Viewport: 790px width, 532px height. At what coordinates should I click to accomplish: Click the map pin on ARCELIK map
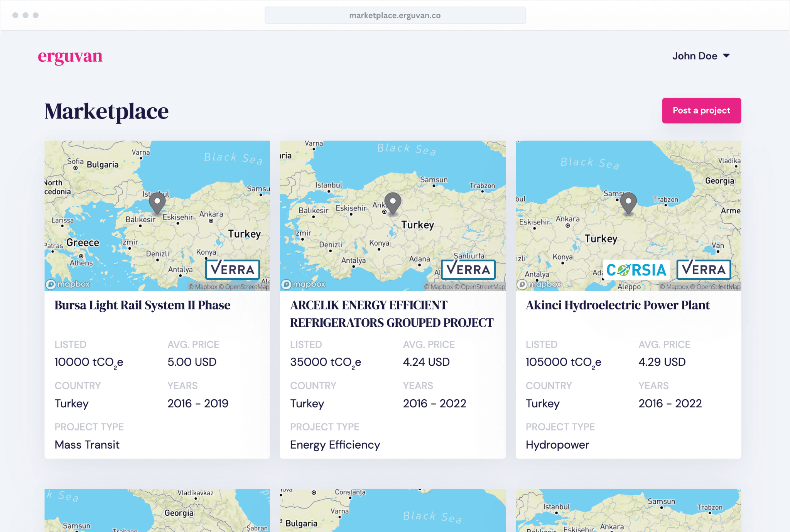[x=393, y=203]
